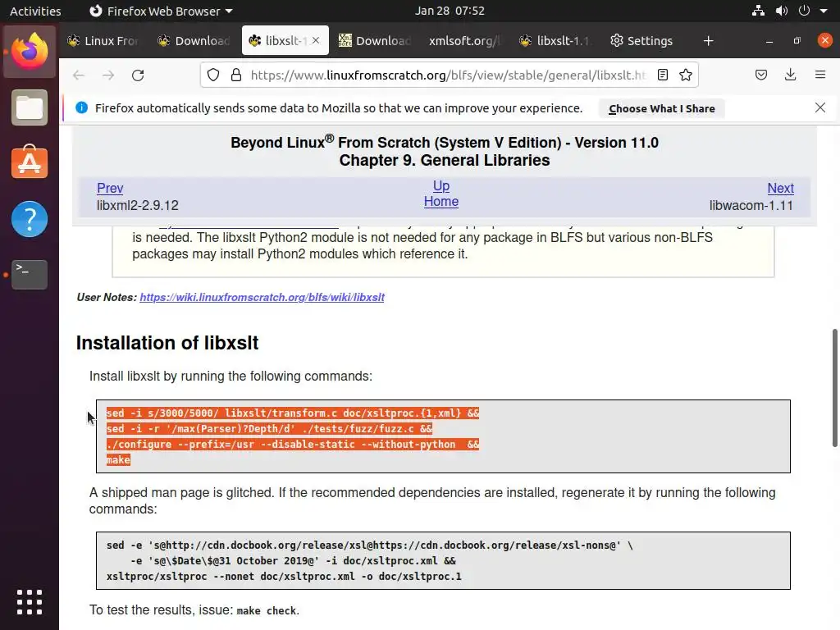Follow the Prev link
Image resolution: width=840 pixels, height=630 pixels.
point(110,188)
